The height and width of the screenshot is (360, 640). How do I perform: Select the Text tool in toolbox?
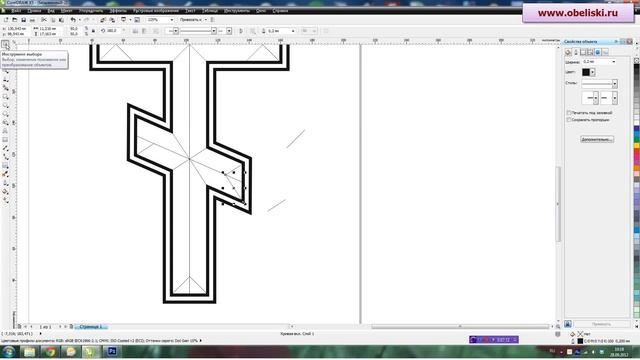pyautogui.click(x=5, y=131)
